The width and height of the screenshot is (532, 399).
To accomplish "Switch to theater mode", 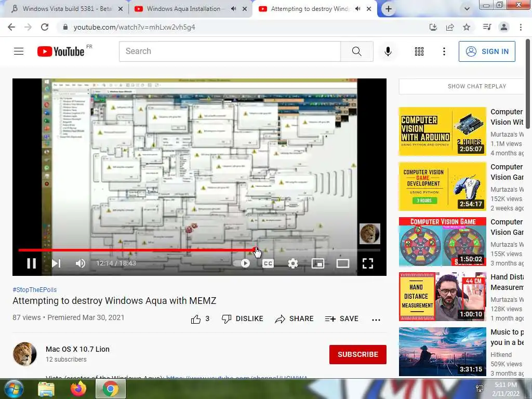I will tap(343, 263).
